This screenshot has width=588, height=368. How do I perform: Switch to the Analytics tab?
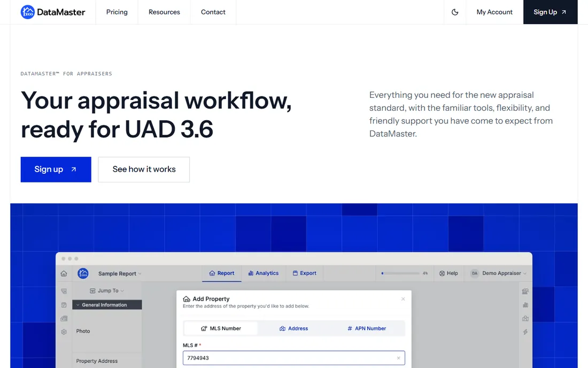[x=263, y=273]
